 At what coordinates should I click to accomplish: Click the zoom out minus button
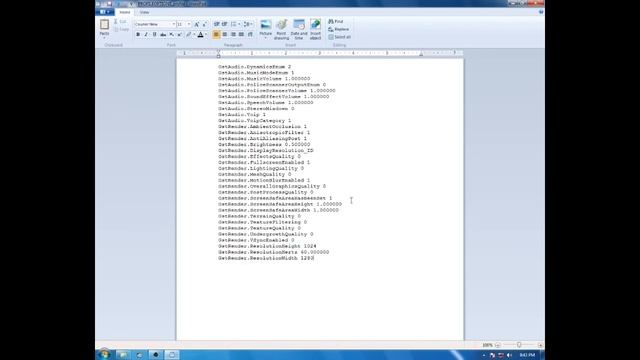point(498,345)
